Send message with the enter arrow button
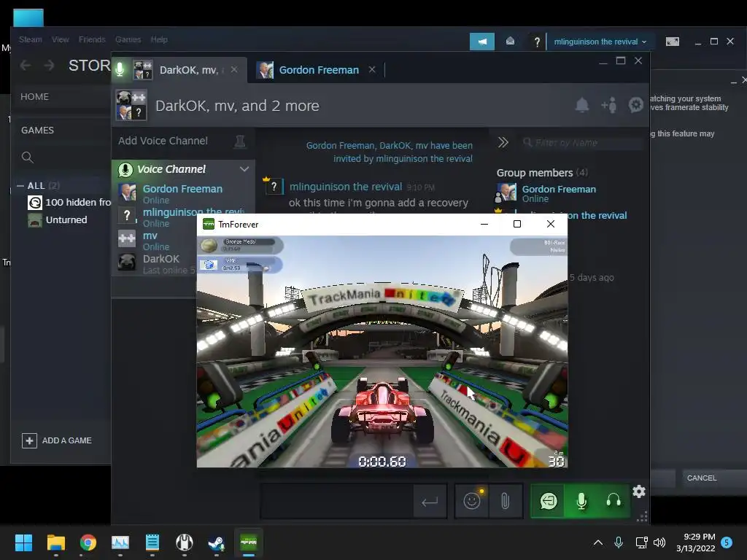 coord(430,502)
